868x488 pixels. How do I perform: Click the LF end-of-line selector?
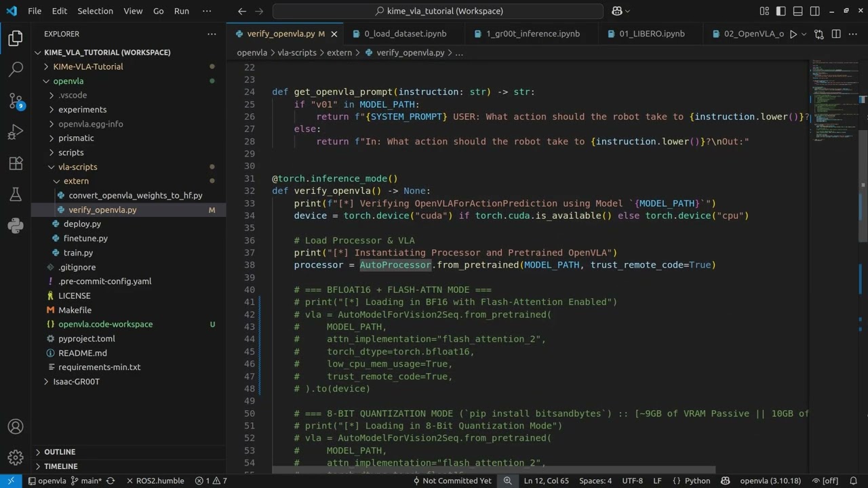657,481
